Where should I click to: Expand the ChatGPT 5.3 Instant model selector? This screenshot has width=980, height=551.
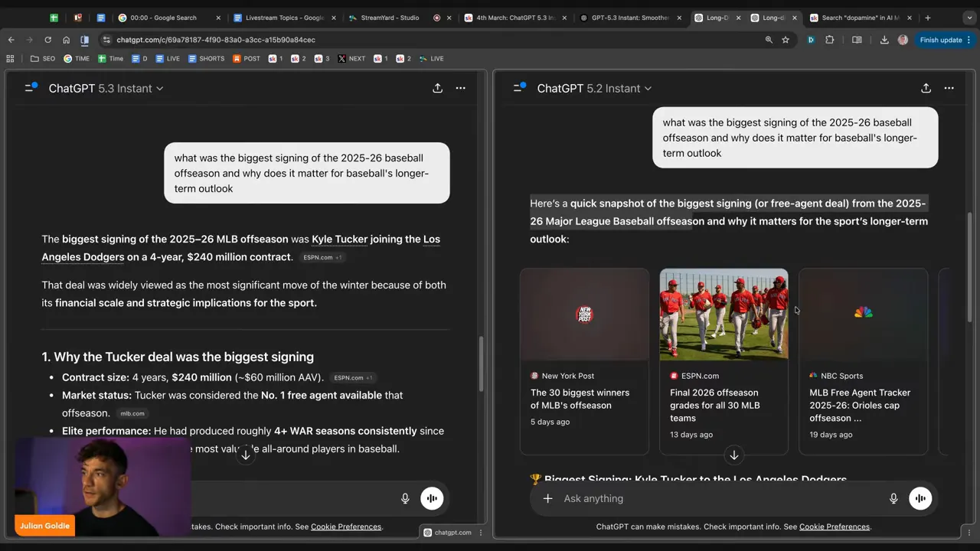tap(106, 88)
